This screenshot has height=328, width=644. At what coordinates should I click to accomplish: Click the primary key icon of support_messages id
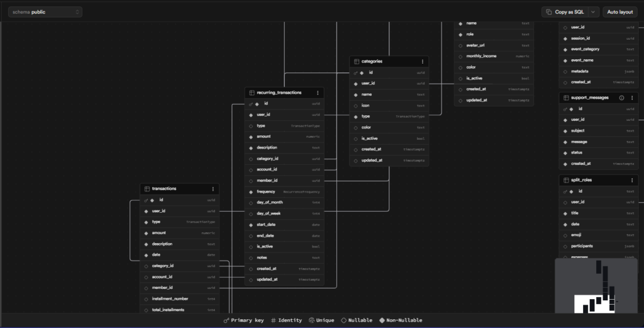[565, 110]
